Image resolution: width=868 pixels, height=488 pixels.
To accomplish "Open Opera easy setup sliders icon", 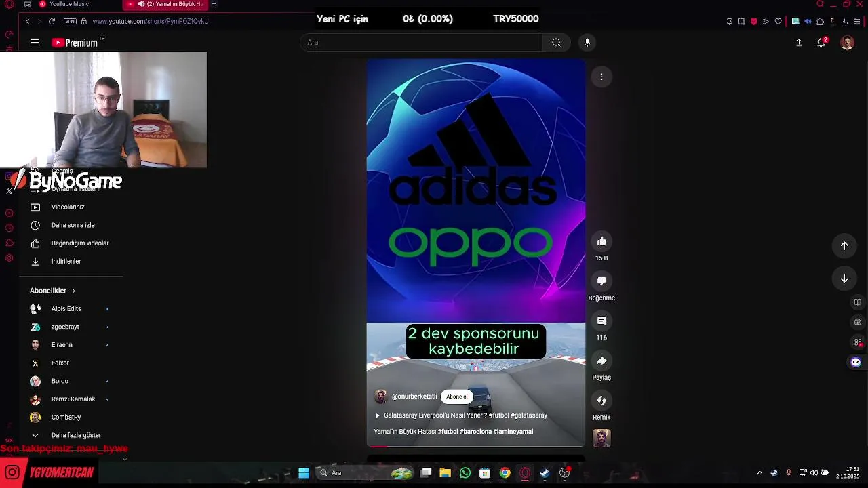I will pyautogui.click(x=857, y=21).
